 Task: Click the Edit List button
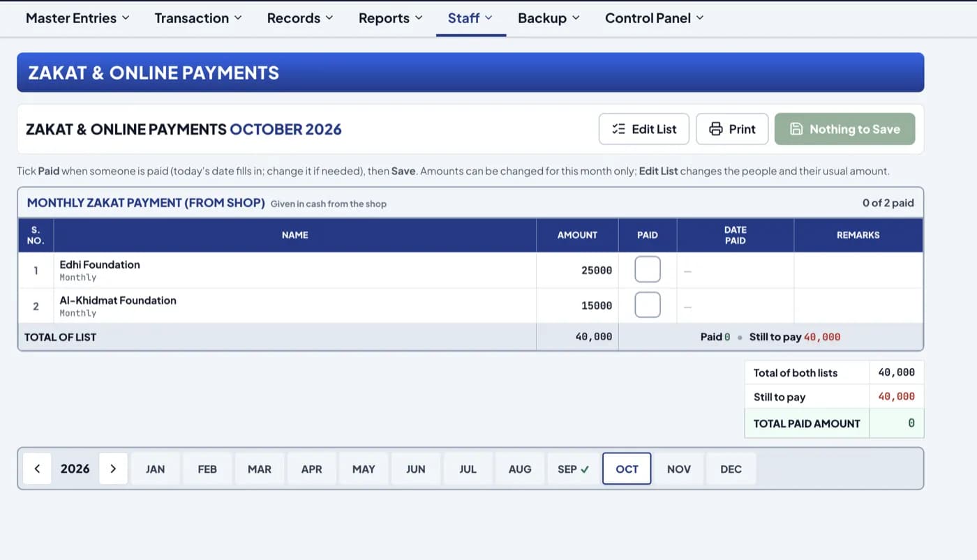pyautogui.click(x=644, y=129)
